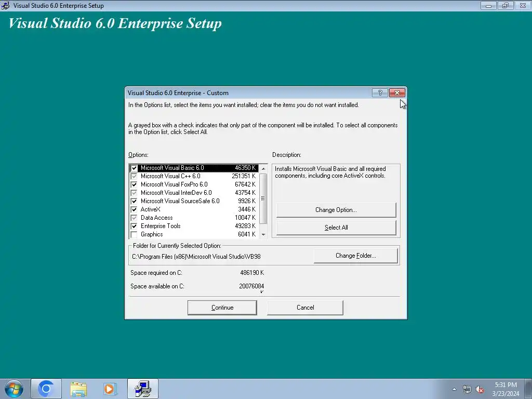
Task: Enable the Graphics component checkbox
Action: tap(134, 234)
